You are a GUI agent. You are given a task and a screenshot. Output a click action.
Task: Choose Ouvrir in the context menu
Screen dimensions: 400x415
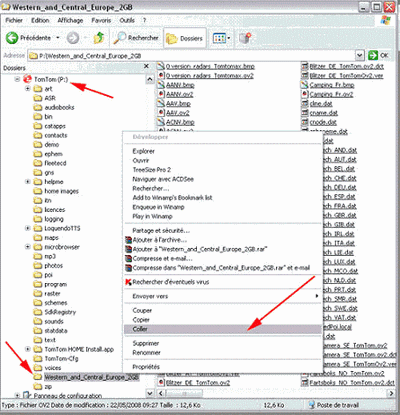pyautogui.click(x=141, y=160)
